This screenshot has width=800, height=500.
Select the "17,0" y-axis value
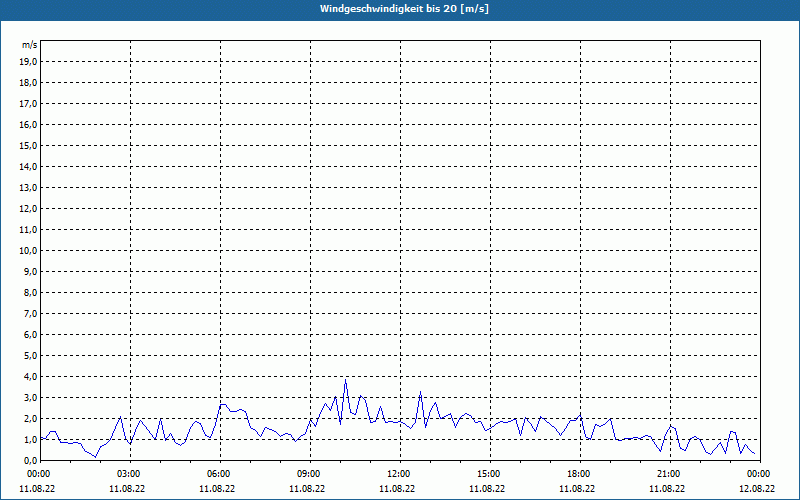click(28, 104)
